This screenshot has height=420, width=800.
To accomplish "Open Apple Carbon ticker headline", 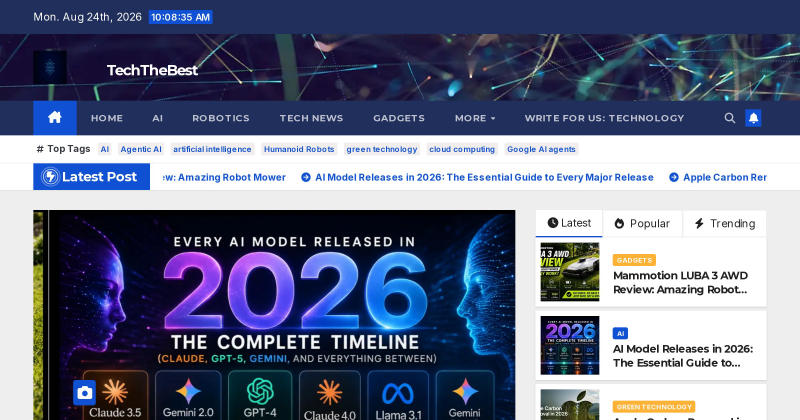I will click(724, 177).
